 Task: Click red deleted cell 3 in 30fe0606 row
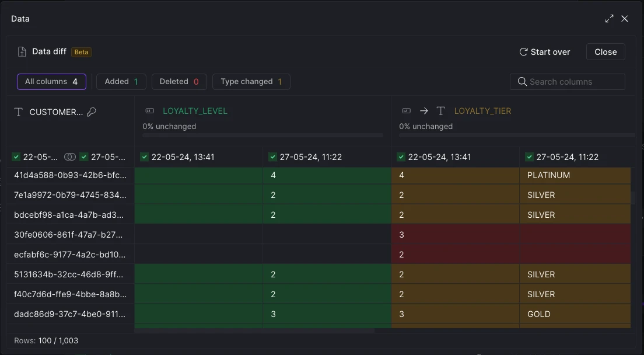point(455,235)
